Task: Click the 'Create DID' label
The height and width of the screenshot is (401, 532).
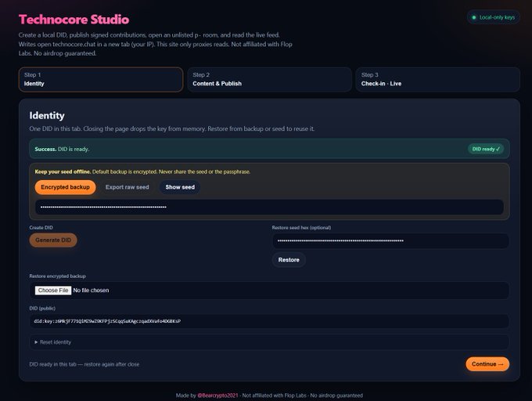Action: click(41, 227)
